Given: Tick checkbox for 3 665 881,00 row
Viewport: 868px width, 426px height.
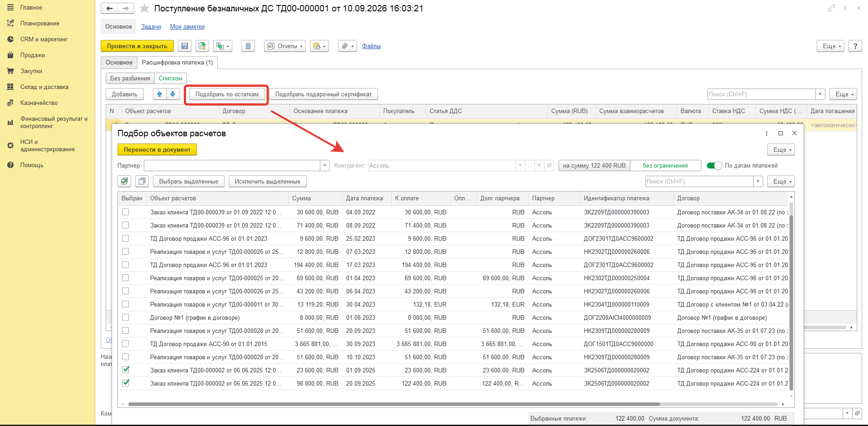Looking at the screenshot, I should (126, 344).
